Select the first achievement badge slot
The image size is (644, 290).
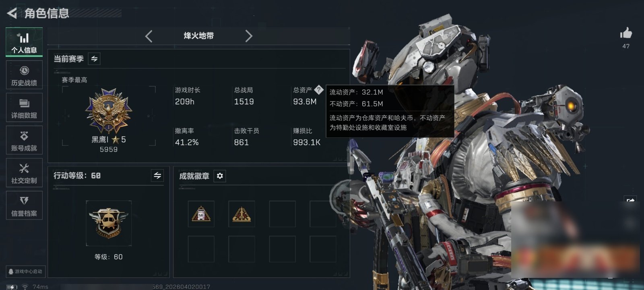(x=201, y=214)
